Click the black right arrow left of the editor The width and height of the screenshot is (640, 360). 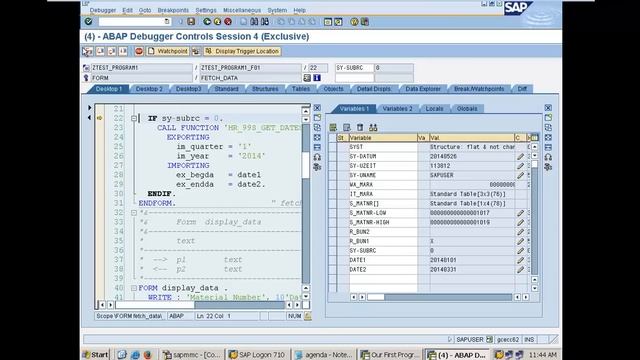click(89, 108)
